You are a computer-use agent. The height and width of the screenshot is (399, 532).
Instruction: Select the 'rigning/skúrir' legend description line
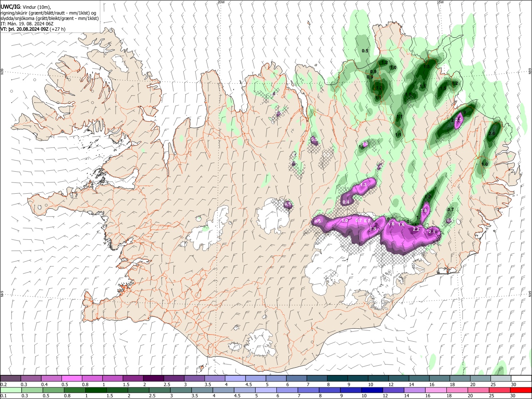pos(49,13)
